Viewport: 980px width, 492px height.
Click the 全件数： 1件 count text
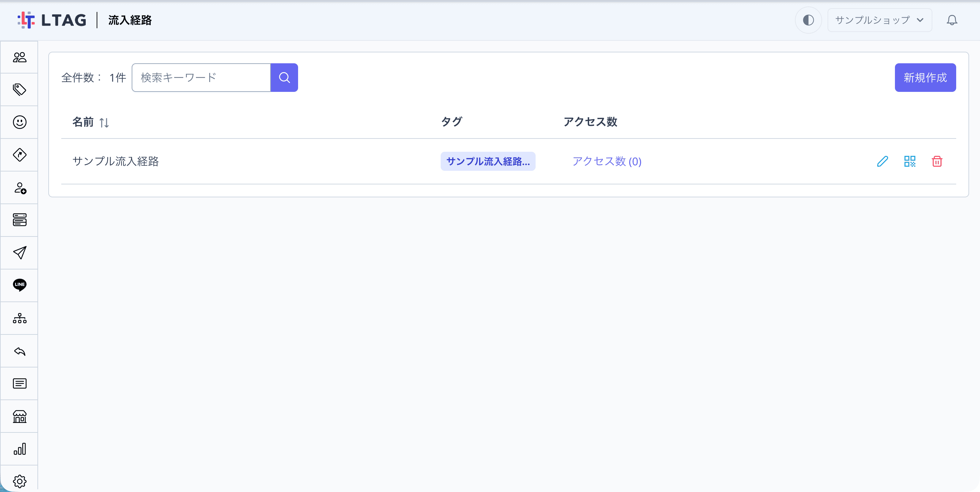pos(94,78)
